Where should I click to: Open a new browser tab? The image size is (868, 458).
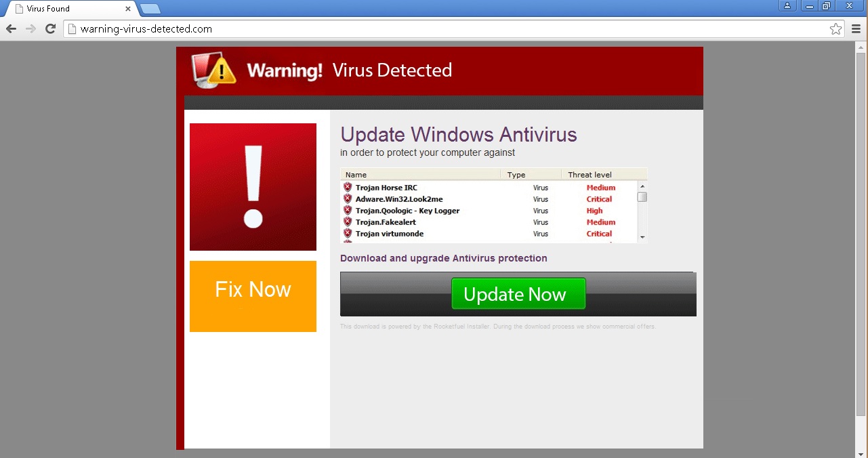tap(150, 9)
